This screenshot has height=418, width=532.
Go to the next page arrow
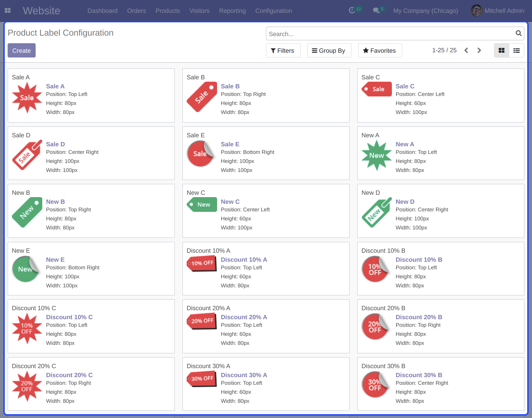tap(479, 50)
